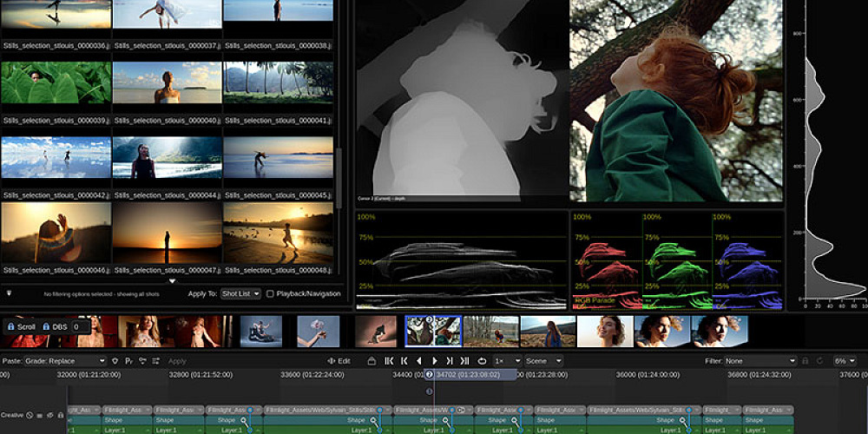Click the refresh icon beside the Filter dropdown
Screen dimensions: 868x434
point(820,361)
